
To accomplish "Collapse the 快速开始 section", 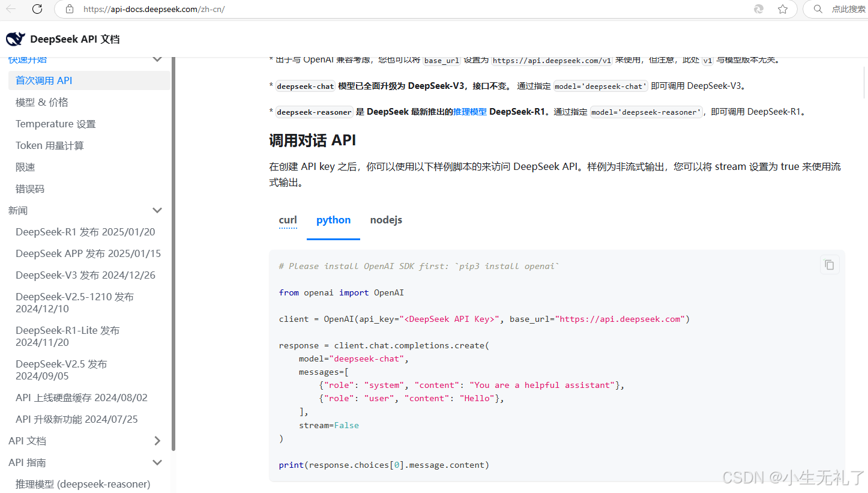I will pyautogui.click(x=157, y=59).
